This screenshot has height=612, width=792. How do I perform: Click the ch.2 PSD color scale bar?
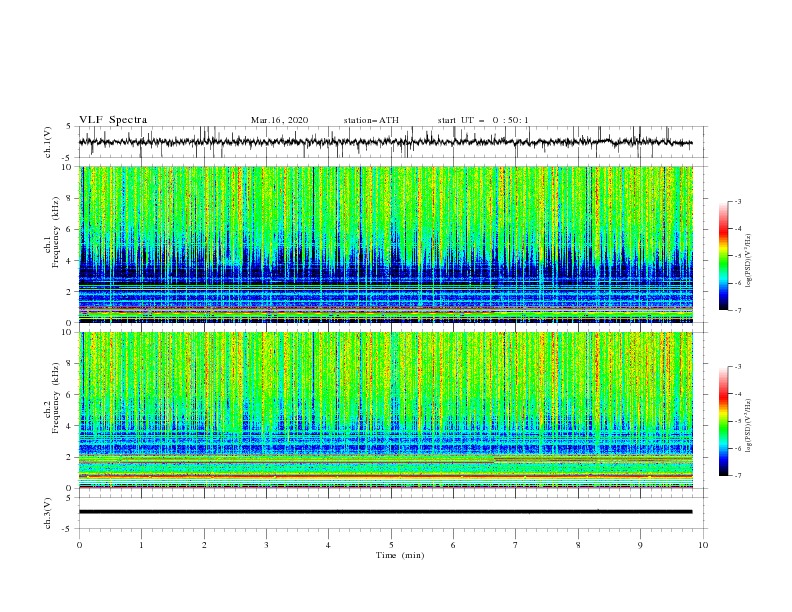[x=723, y=421]
